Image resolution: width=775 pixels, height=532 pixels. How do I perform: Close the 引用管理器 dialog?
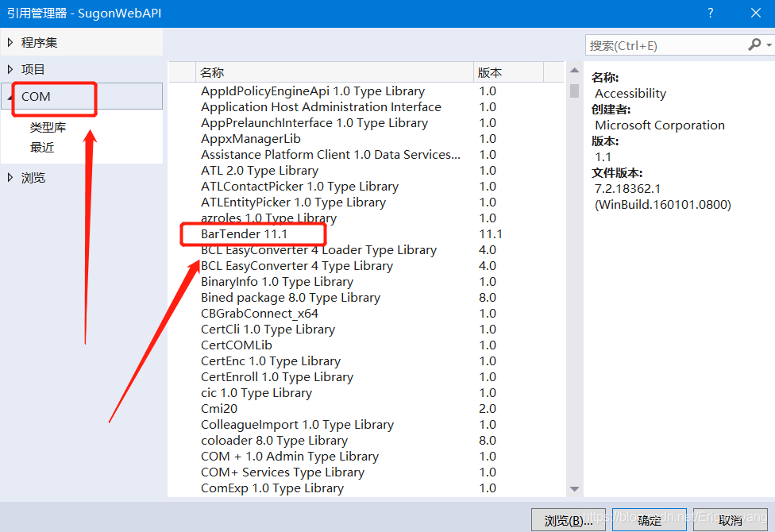tap(756, 13)
